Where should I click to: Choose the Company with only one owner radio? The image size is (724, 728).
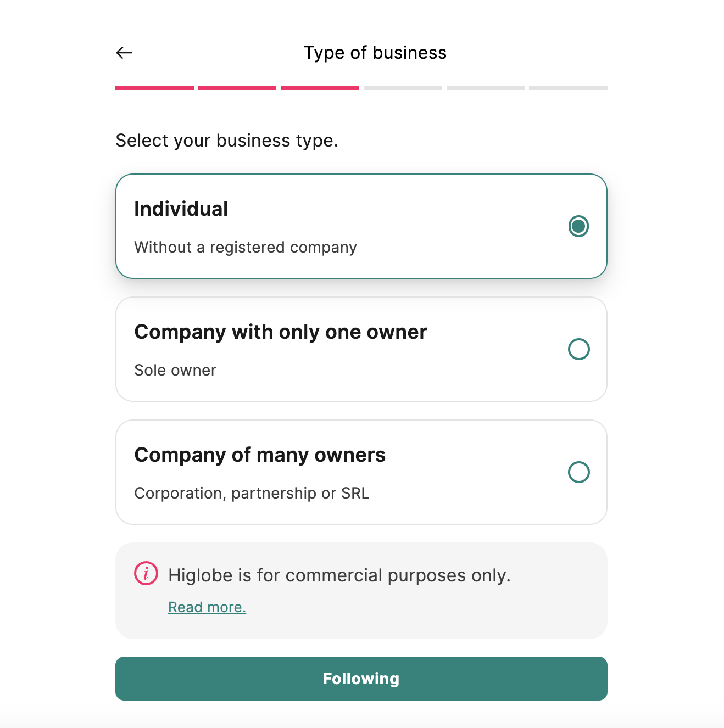(x=578, y=349)
